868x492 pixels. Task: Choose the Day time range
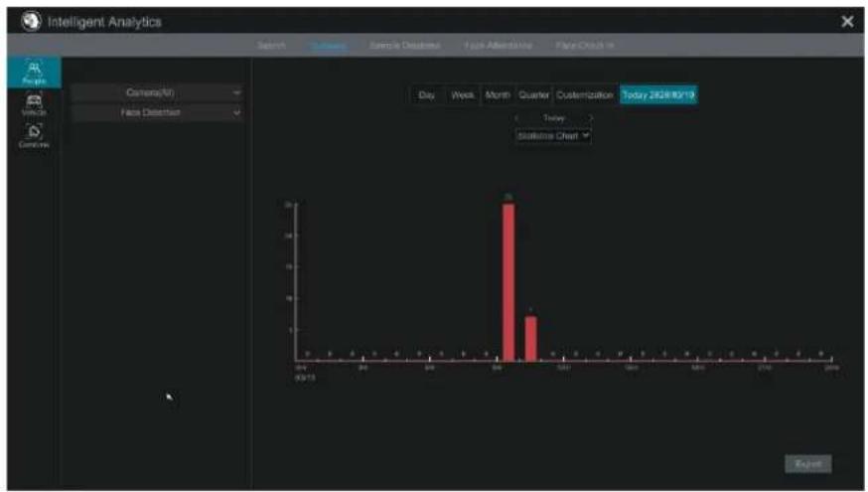tap(426, 95)
